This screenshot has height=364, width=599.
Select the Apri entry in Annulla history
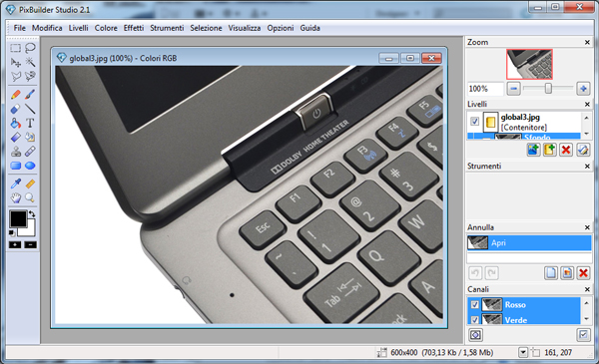click(529, 243)
